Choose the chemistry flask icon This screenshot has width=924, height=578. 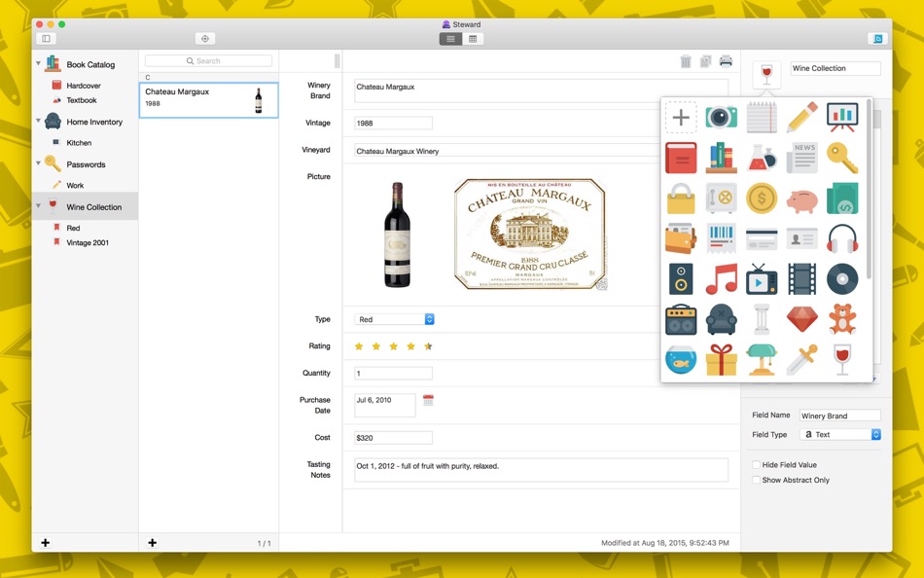point(762,158)
